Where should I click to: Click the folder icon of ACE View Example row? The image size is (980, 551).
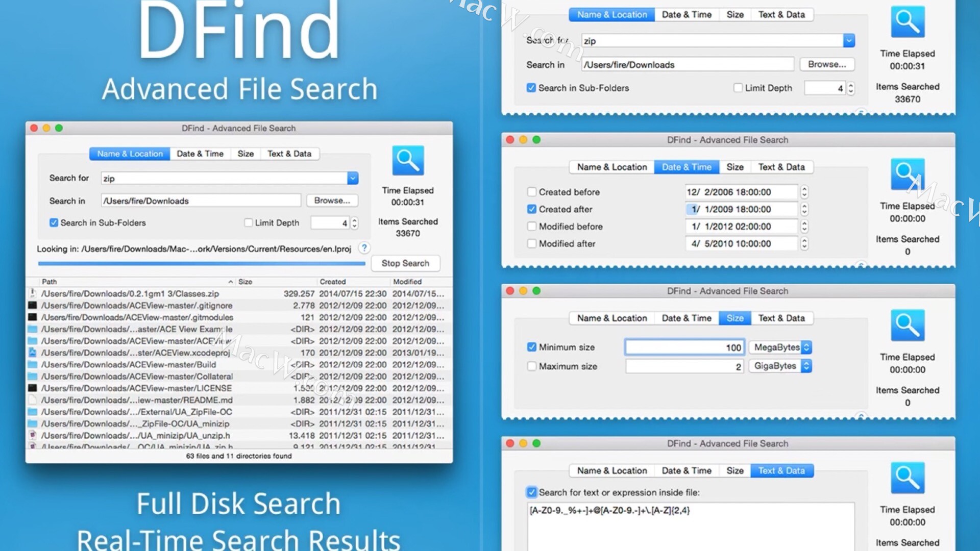click(x=33, y=329)
